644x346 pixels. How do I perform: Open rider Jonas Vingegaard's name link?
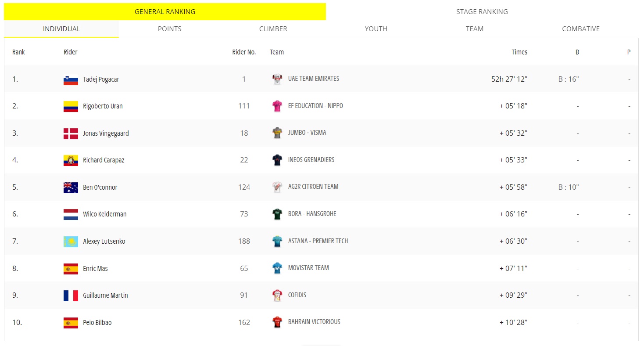pyautogui.click(x=106, y=133)
